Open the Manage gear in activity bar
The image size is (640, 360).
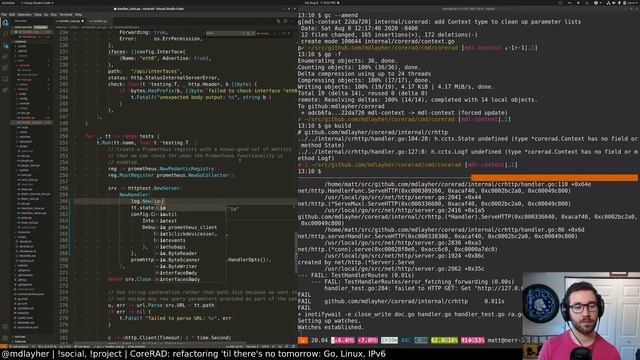pyautogui.click(x=5, y=338)
